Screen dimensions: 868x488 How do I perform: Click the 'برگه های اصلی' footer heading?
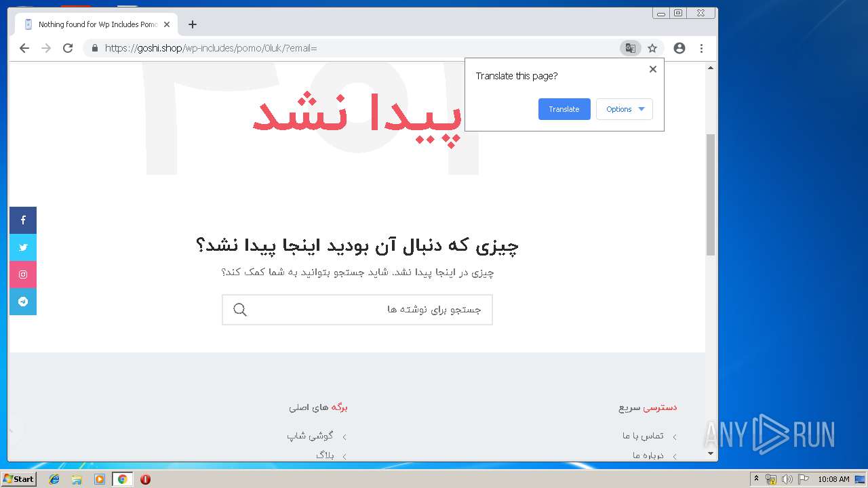point(318,407)
